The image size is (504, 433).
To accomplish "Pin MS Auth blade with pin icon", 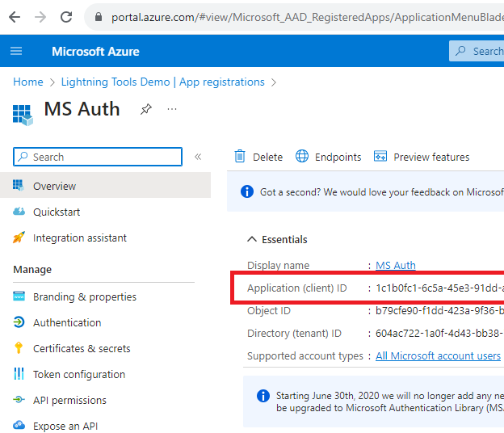I will pyautogui.click(x=146, y=109).
